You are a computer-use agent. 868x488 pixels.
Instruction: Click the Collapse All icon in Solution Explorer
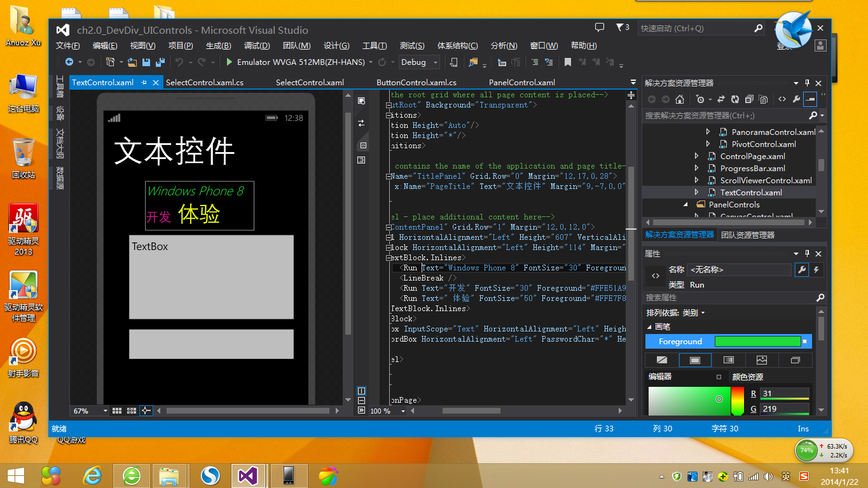[x=749, y=99]
